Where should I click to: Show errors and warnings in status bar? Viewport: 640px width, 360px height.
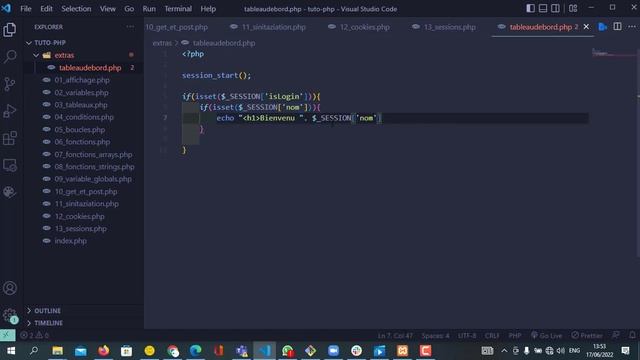(35, 336)
